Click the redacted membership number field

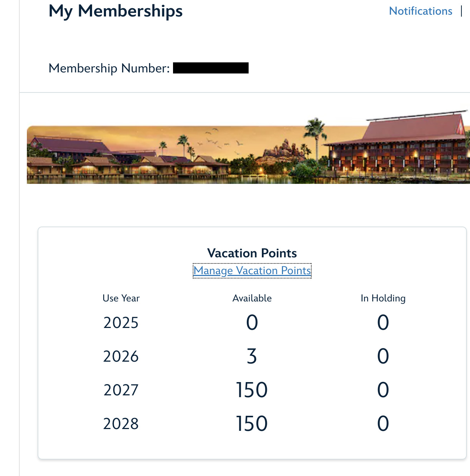pos(211,68)
